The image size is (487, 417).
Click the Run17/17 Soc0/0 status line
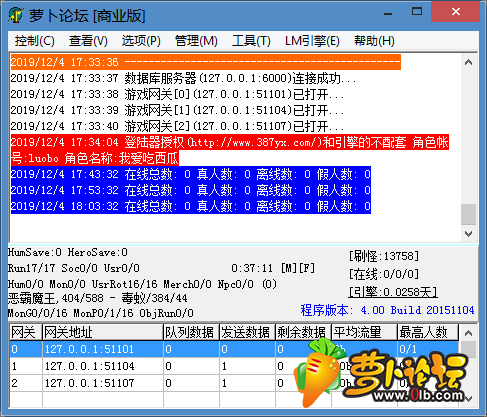(74, 268)
